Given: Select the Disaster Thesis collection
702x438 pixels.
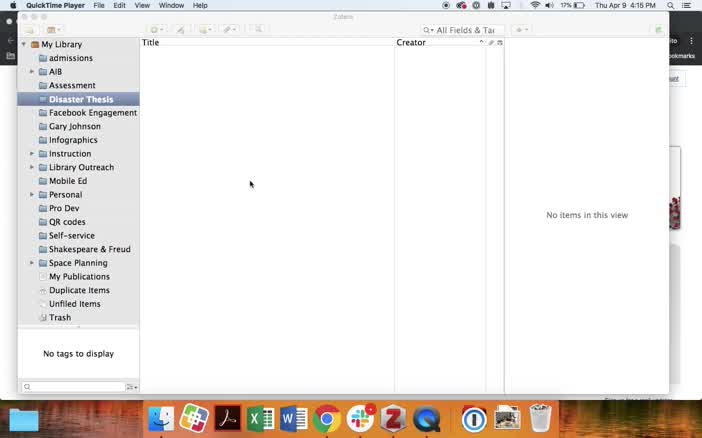Looking at the screenshot, I should (78, 99).
